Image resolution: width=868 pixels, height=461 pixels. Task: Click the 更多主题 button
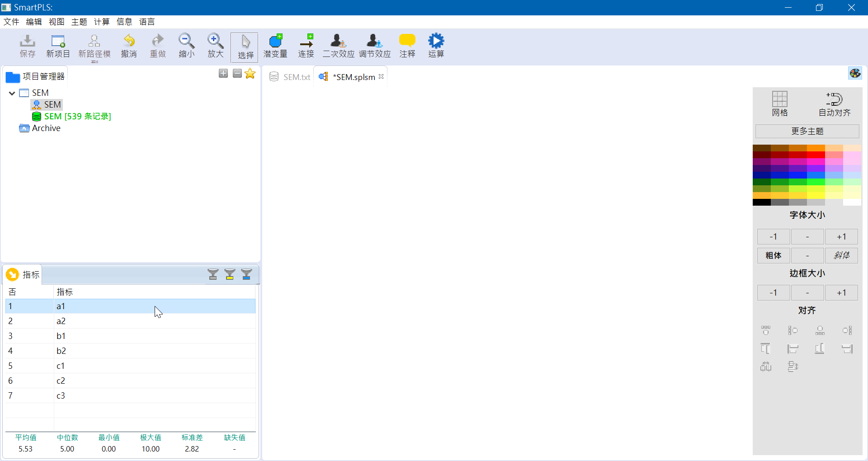tap(807, 131)
